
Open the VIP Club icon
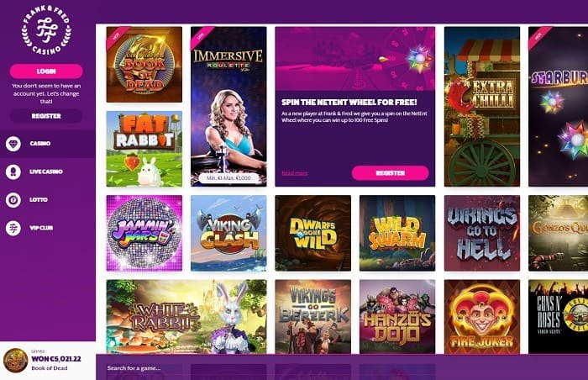pos(13,228)
